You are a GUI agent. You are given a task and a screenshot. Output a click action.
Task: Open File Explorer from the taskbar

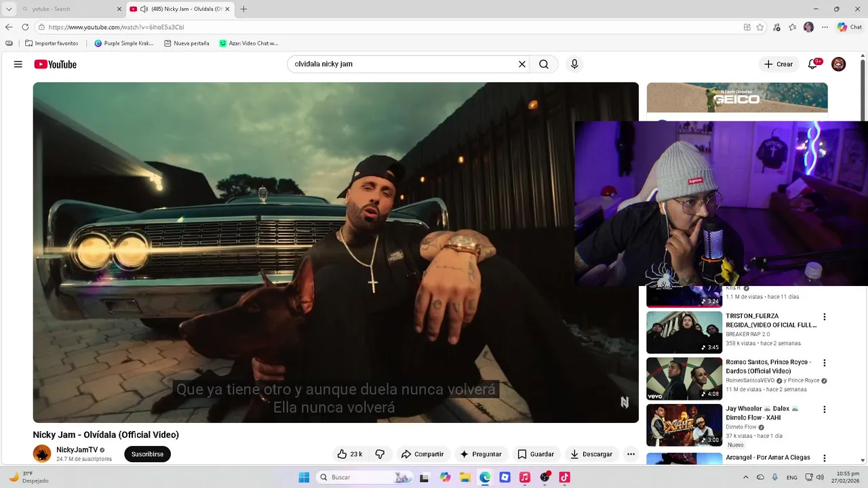[465, 477]
